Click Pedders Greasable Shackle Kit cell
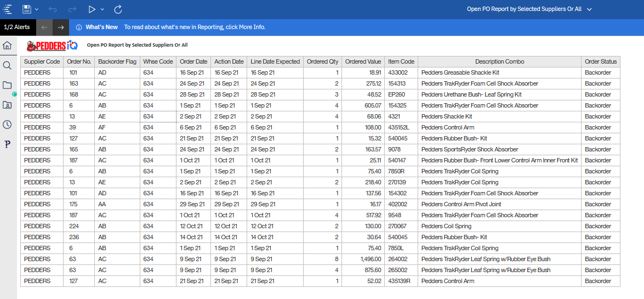Image resolution: width=644 pixels, height=299 pixels. point(500,72)
